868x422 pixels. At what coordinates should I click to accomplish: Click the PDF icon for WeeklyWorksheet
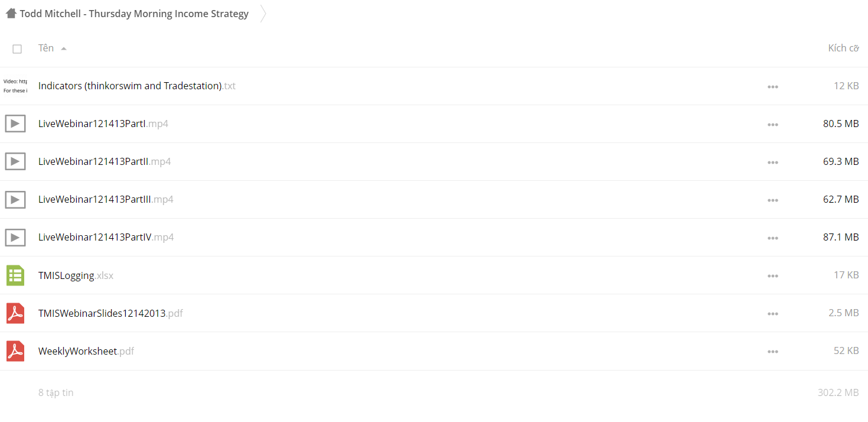[15, 351]
